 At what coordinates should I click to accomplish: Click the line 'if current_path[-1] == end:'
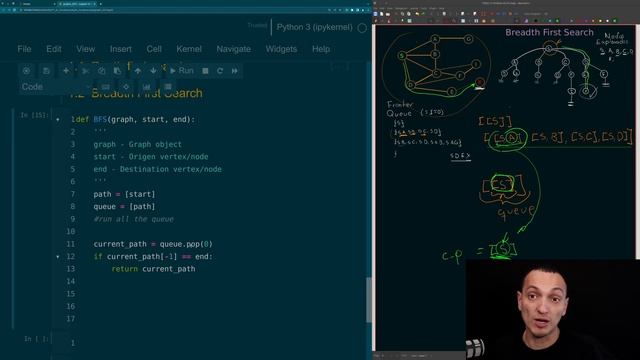click(153, 257)
